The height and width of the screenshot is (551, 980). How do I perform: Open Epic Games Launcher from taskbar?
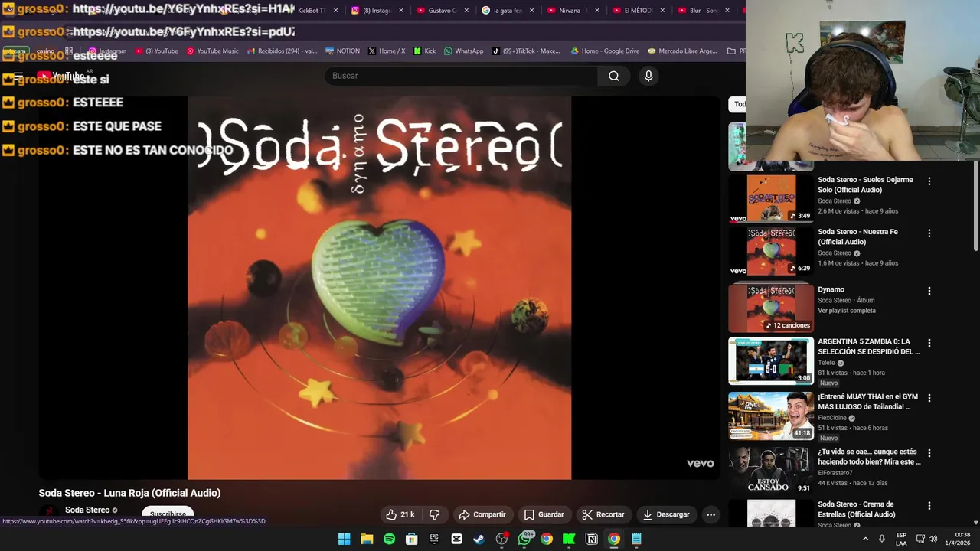(434, 539)
